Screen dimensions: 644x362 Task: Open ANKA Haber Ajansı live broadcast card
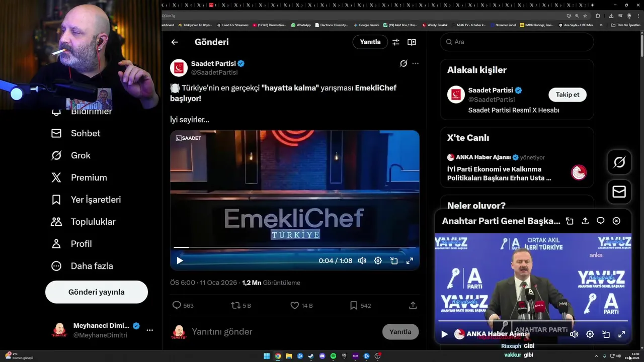pyautogui.click(x=517, y=168)
